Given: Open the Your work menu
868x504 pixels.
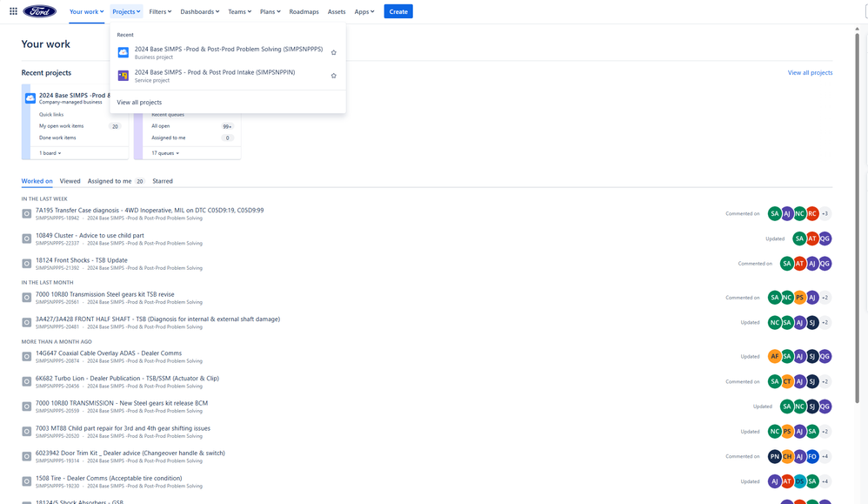Looking at the screenshot, I should [x=86, y=11].
